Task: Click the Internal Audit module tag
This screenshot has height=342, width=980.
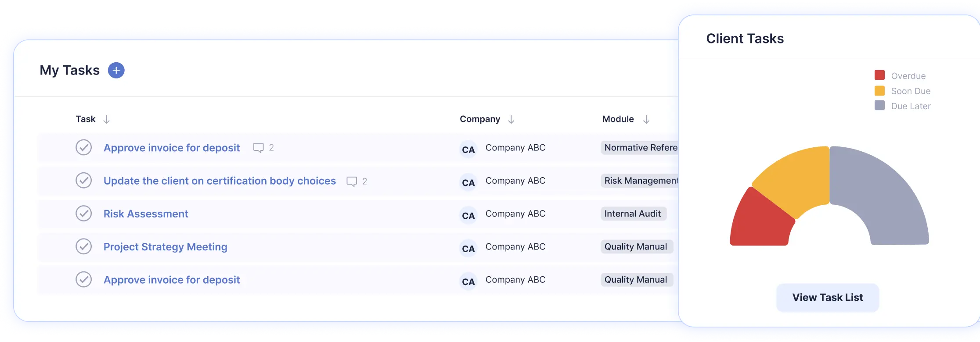Action: tap(633, 214)
